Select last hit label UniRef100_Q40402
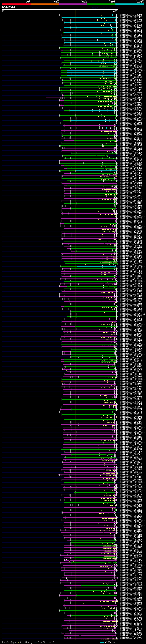 click(131, 638)
